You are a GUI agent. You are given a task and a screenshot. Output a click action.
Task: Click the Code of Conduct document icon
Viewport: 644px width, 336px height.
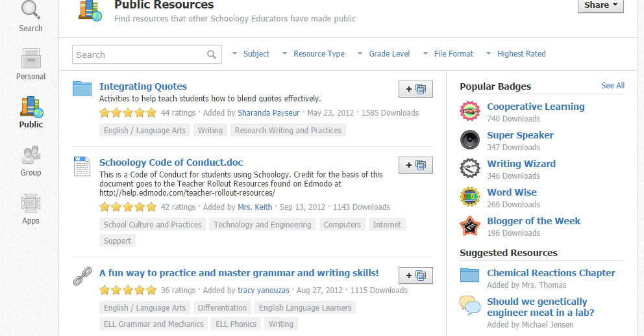click(82, 166)
